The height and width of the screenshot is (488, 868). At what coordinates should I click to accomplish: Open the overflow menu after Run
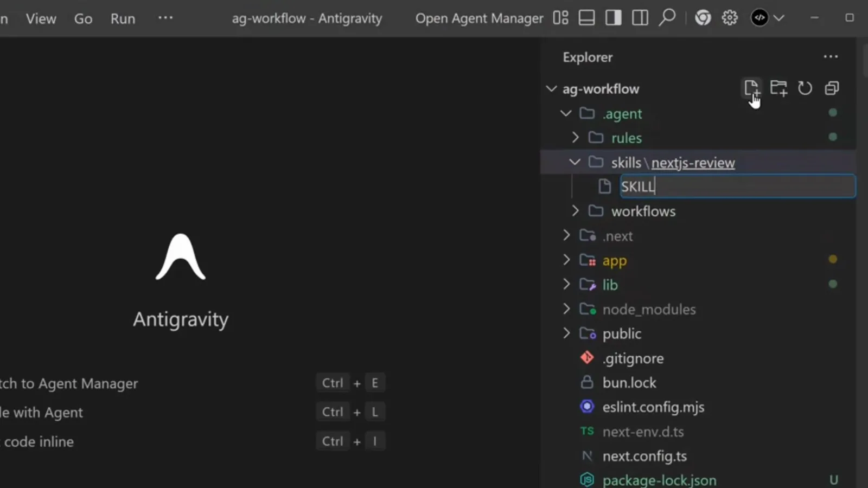(x=165, y=18)
